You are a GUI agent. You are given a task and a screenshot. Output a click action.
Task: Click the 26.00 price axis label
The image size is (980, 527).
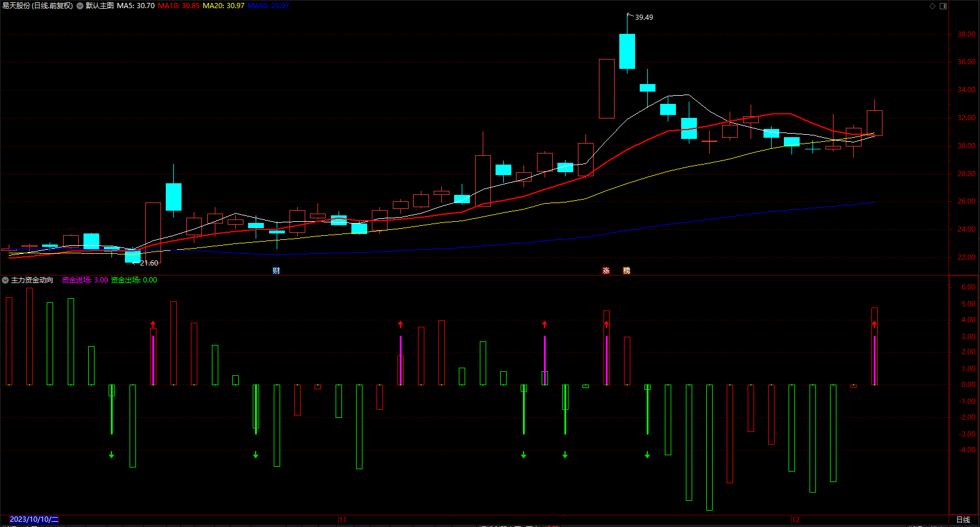(x=966, y=201)
